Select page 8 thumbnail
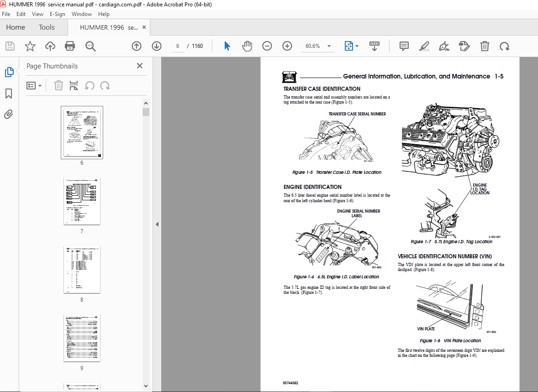This screenshot has height=392, width=538. click(x=82, y=269)
